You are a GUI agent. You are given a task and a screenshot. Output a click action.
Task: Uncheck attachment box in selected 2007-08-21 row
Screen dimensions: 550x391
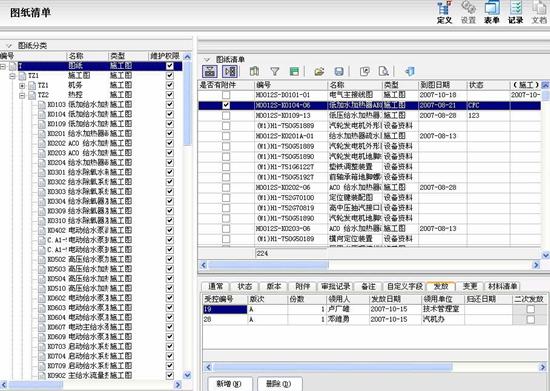[226, 105]
